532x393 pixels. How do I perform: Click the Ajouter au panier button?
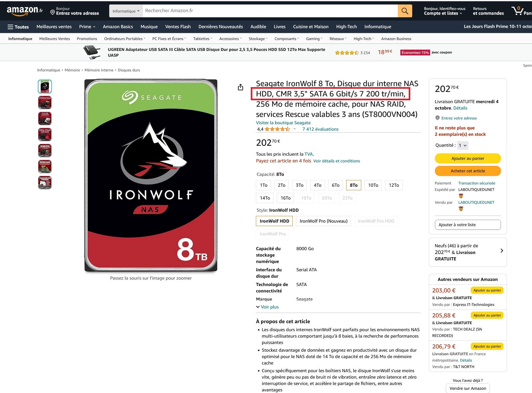(x=468, y=158)
